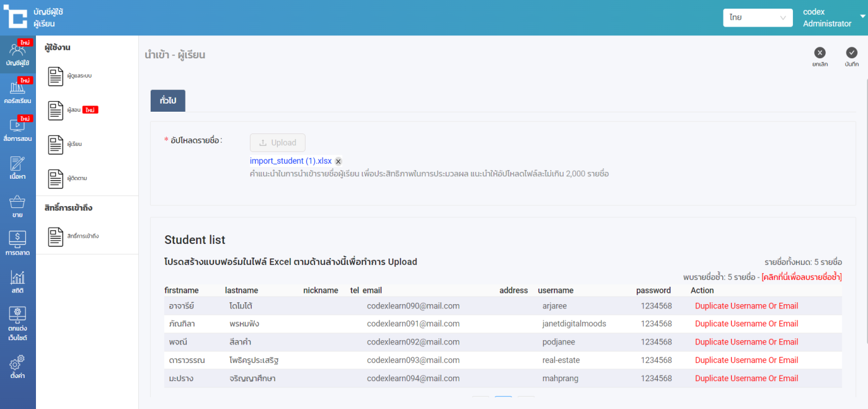
Task: Click the save (บันทึก) checkmark icon
Action: (x=851, y=53)
